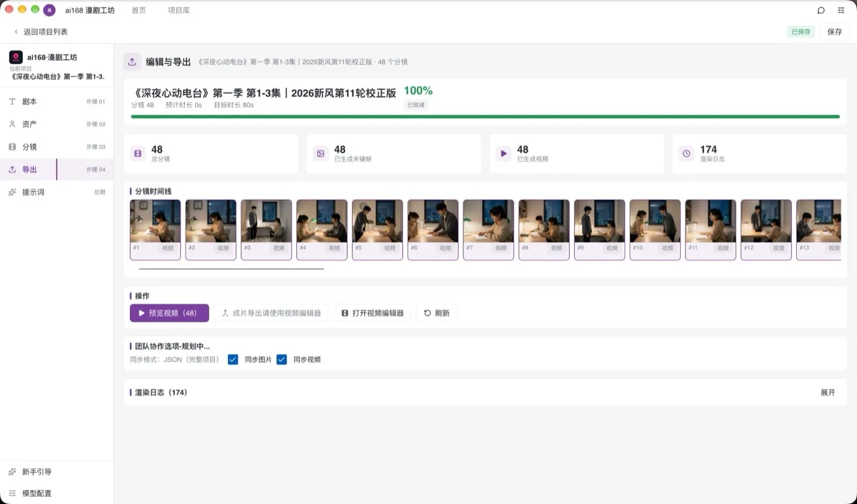Click 预览视频 (48) button

[169, 313]
